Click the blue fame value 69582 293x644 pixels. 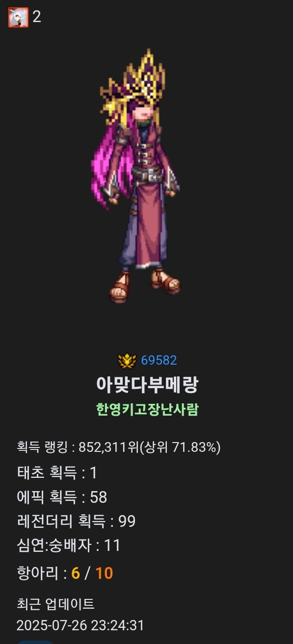[x=159, y=361]
